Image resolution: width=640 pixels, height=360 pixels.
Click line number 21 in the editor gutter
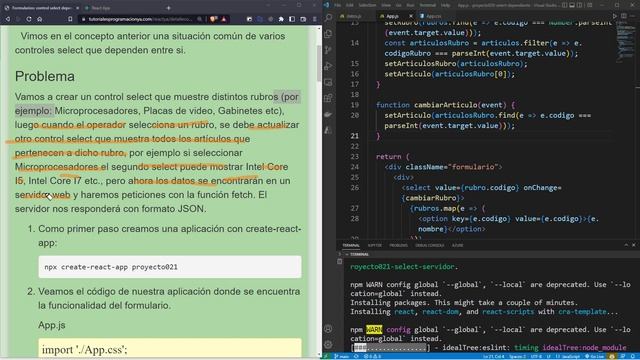coord(355,136)
